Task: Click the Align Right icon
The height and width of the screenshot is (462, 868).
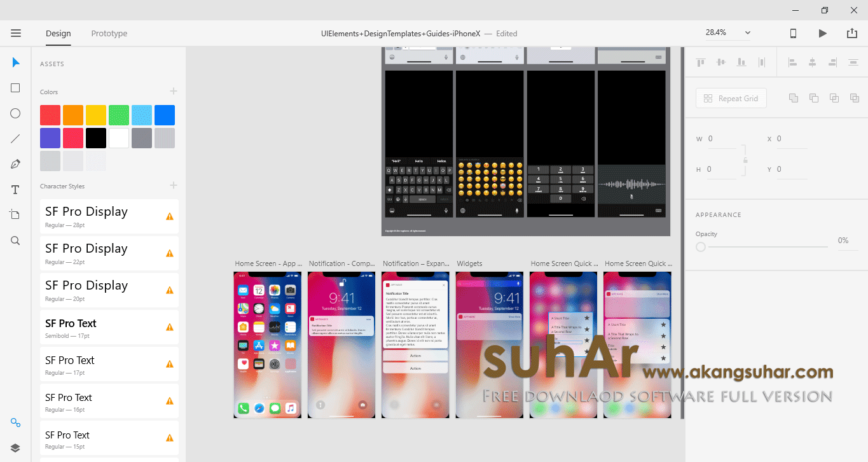Action: pyautogui.click(x=832, y=62)
